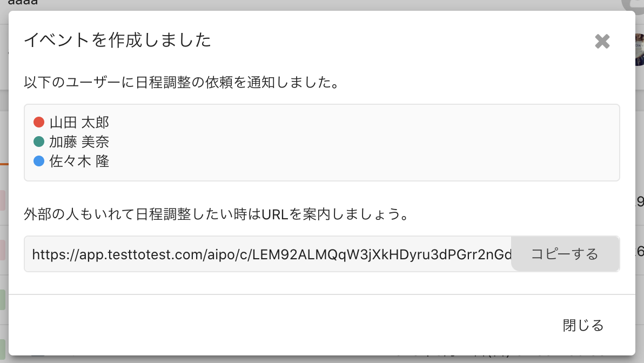Click the blue dot beside 佐々木 隆
The height and width of the screenshot is (363, 644).
click(x=38, y=161)
